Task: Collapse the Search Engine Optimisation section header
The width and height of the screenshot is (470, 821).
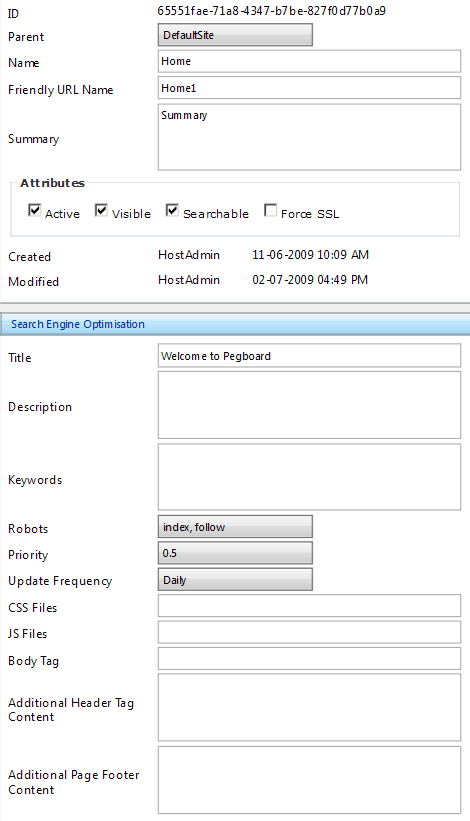Action: [235, 324]
